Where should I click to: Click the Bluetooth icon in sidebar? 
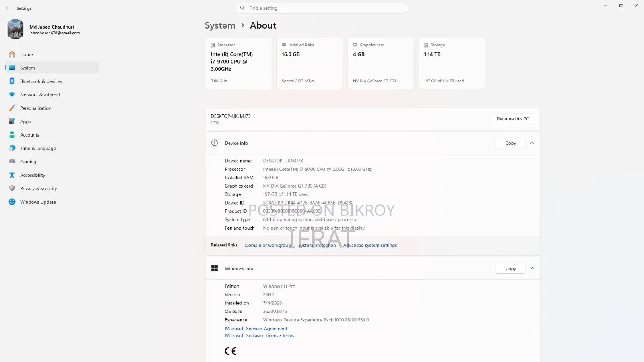tap(12, 81)
